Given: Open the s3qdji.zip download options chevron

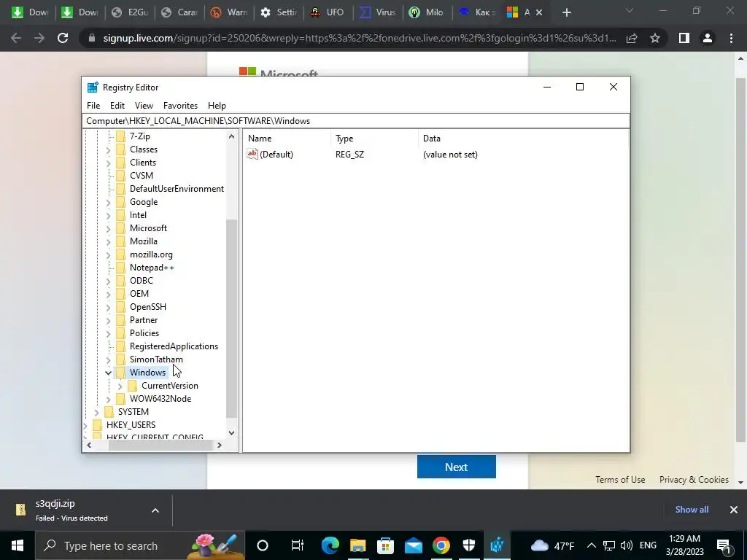Looking at the screenshot, I should pos(155,510).
